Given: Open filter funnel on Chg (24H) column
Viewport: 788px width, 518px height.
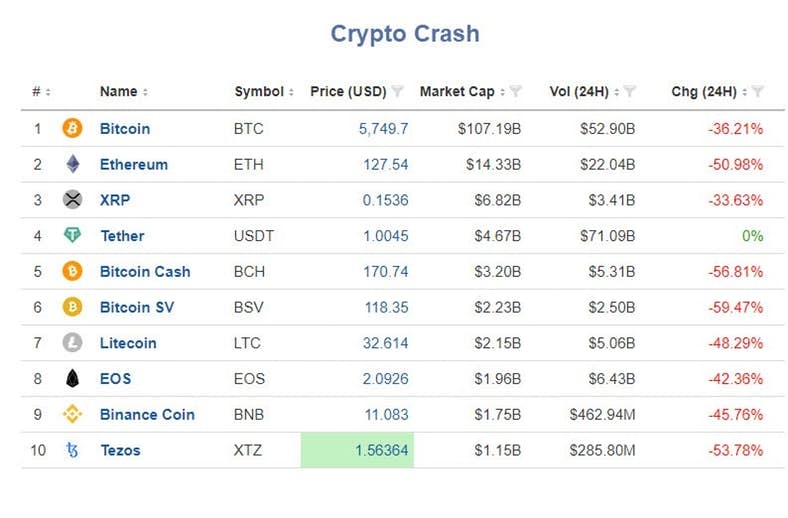Looking at the screenshot, I should pos(758,92).
